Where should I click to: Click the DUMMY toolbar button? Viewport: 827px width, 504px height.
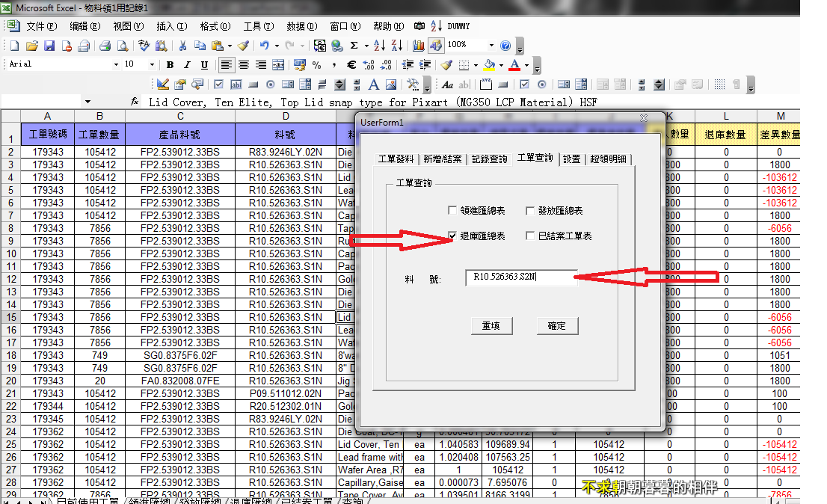pyautogui.click(x=458, y=26)
